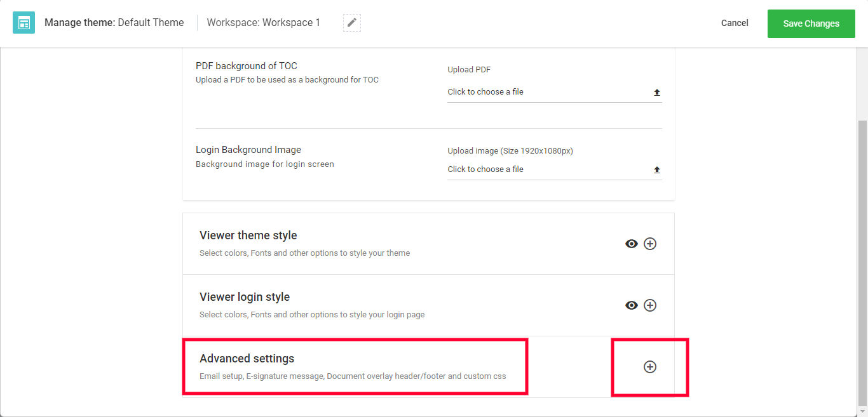Click upload arrow icon for PDF background of TOC

pyautogui.click(x=657, y=92)
